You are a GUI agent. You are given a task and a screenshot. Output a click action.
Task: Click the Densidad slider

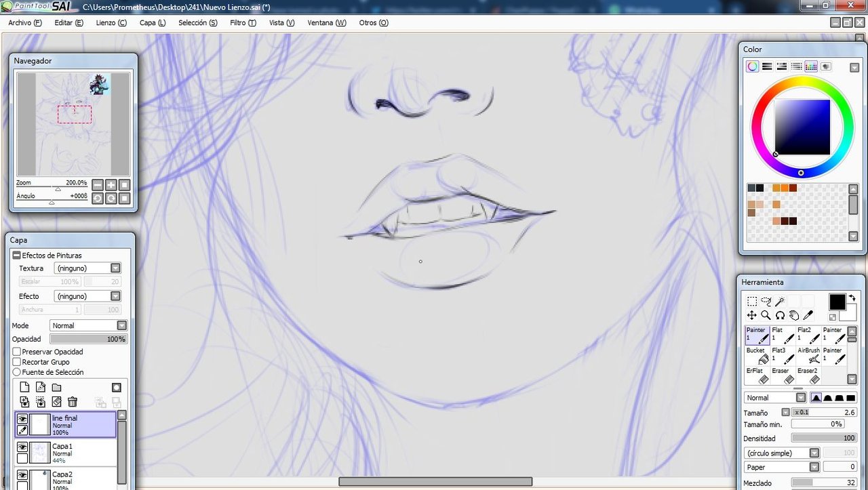(x=824, y=438)
